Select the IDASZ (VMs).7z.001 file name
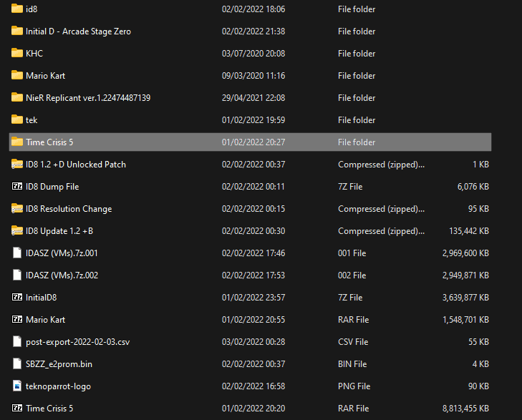The height and width of the screenshot is (420, 522). coord(62,253)
